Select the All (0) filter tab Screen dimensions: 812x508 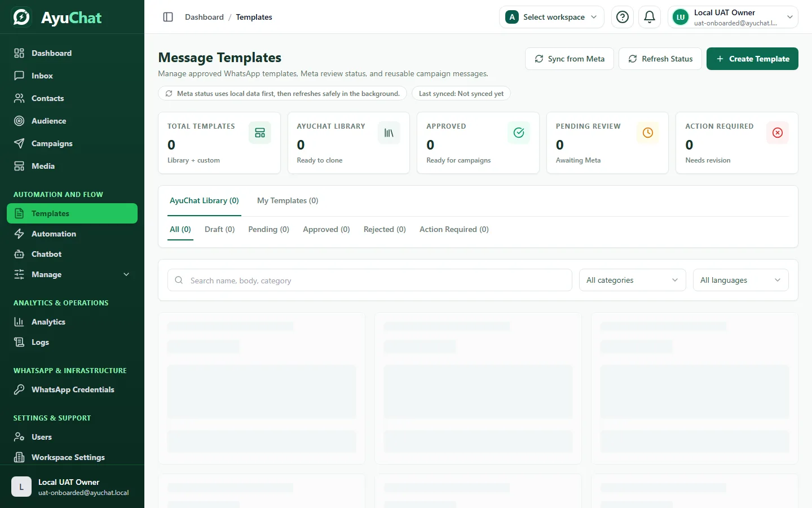[180, 229]
